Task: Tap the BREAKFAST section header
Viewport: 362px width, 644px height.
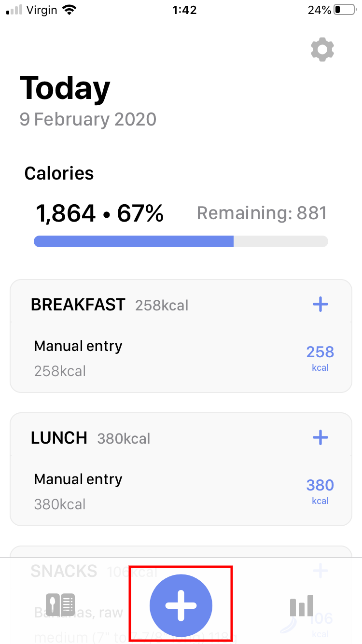Action: (x=78, y=305)
